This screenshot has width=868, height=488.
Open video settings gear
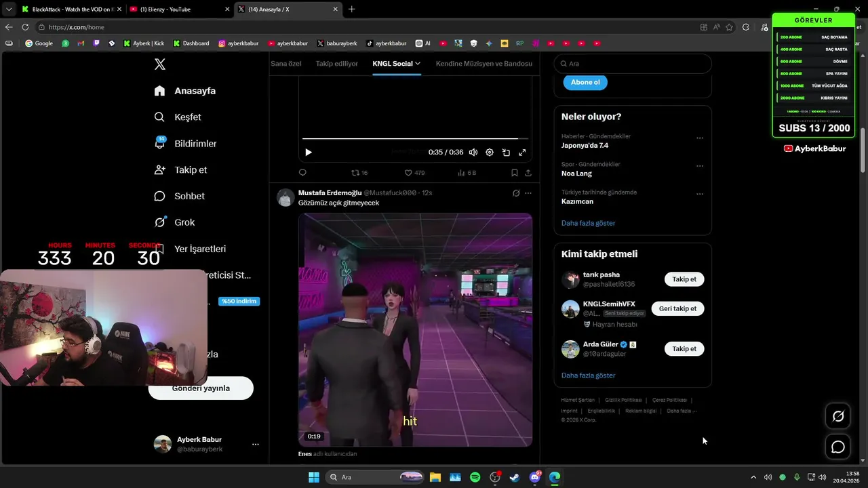pyautogui.click(x=490, y=152)
